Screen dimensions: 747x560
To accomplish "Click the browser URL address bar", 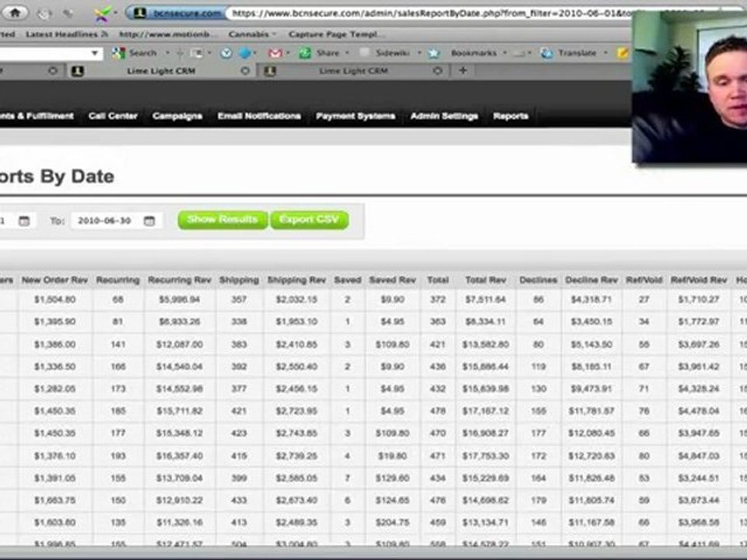I will [x=429, y=13].
